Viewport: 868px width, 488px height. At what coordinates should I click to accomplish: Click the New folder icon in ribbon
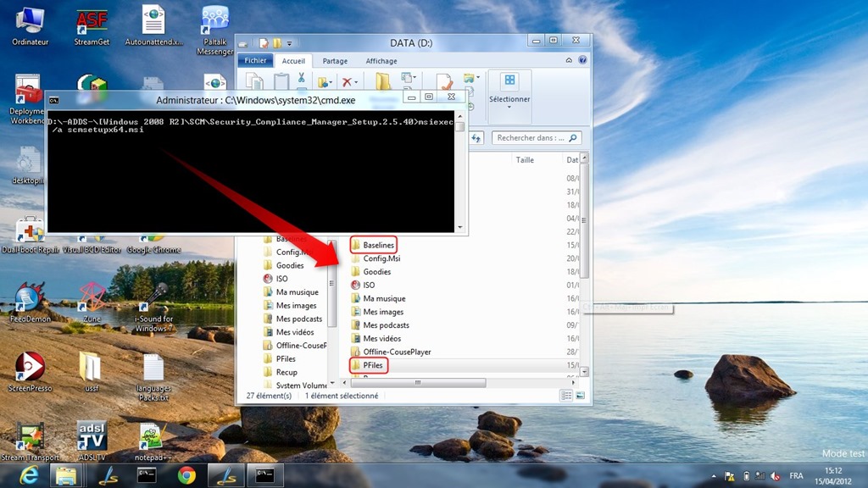click(382, 81)
